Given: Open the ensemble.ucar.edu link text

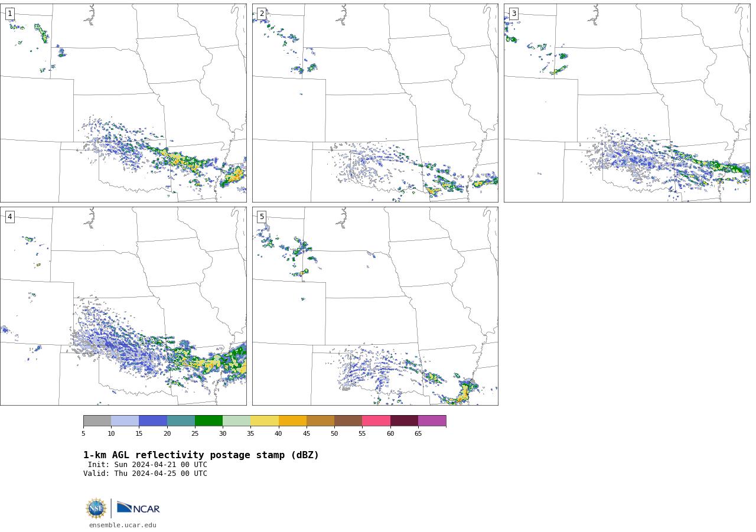Looking at the screenshot, I should [123, 526].
